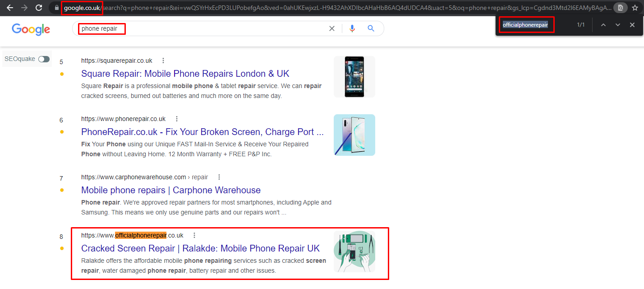Click the blue magnifier search icon
Screen dimensions: 644x289
pyautogui.click(x=371, y=28)
